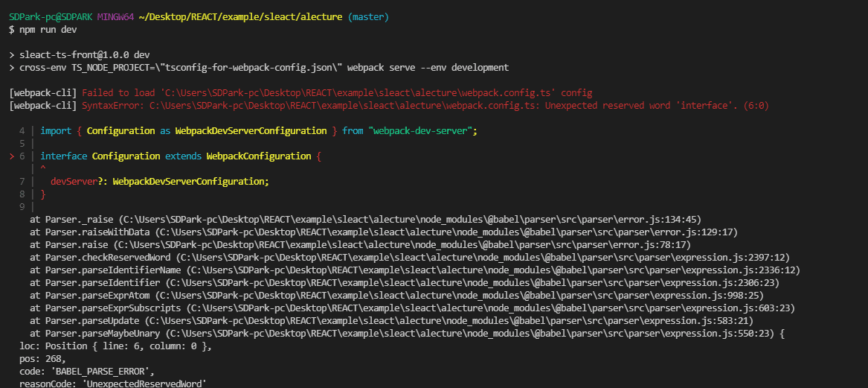The height and width of the screenshot is (388, 868).
Task: Click the MINGW64 label in the prompt
Action: point(115,16)
